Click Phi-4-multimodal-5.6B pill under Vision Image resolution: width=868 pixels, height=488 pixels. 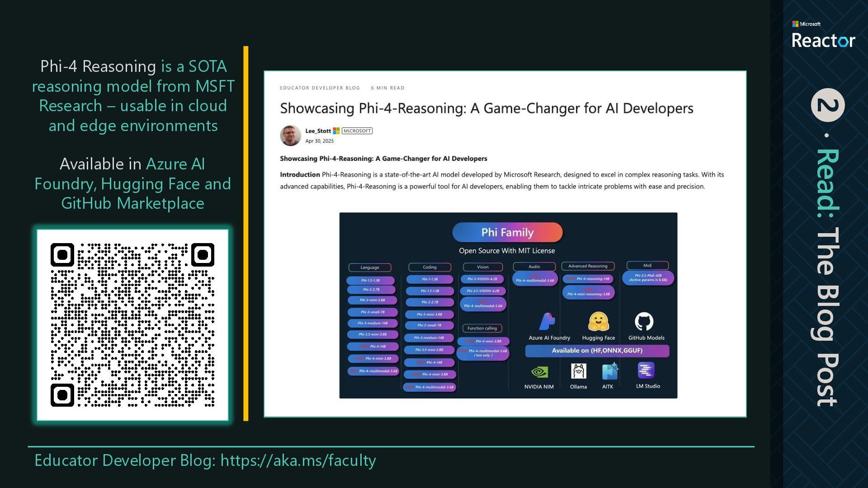coord(483,304)
